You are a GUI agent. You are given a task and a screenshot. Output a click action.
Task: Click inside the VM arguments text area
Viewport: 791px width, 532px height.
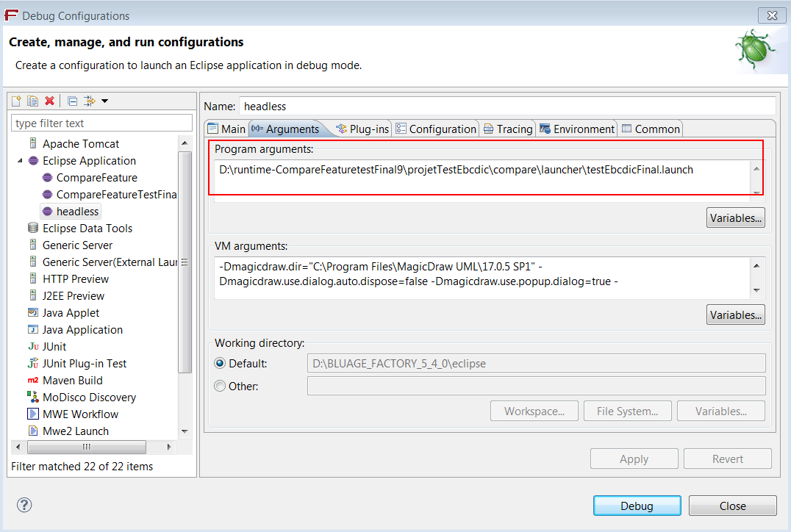click(x=482, y=278)
